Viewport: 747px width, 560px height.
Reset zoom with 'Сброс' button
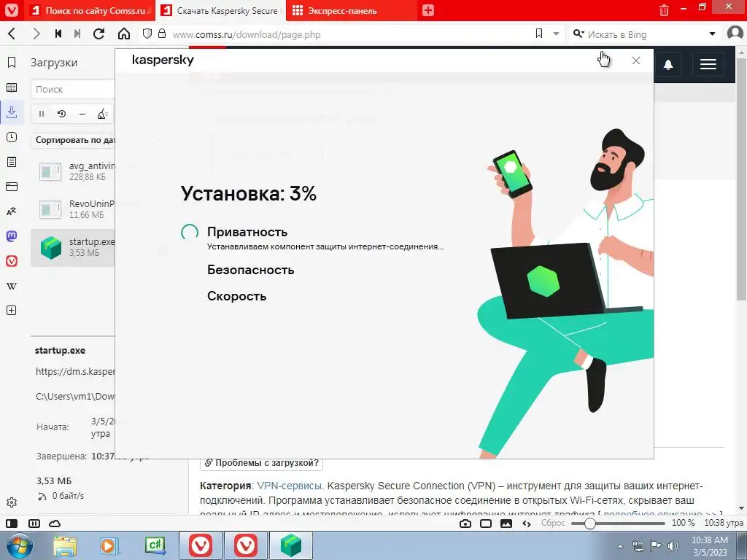click(553, 523)
